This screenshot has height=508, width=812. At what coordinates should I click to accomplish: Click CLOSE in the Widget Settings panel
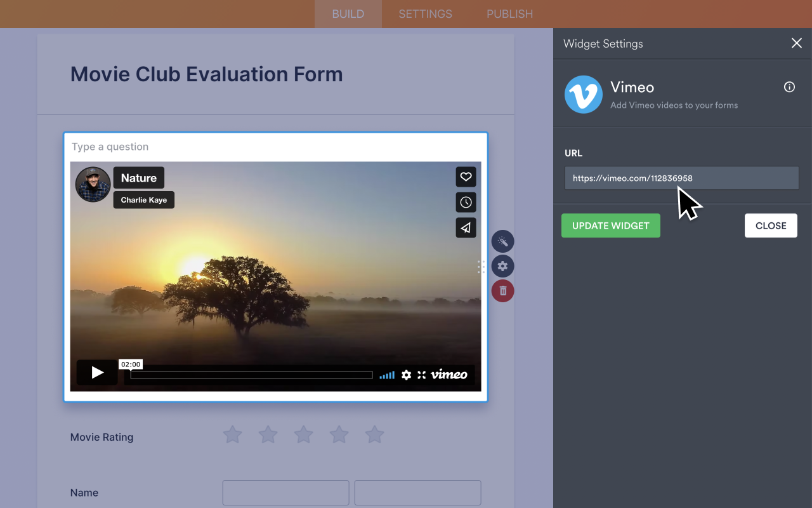pos(771,225)
